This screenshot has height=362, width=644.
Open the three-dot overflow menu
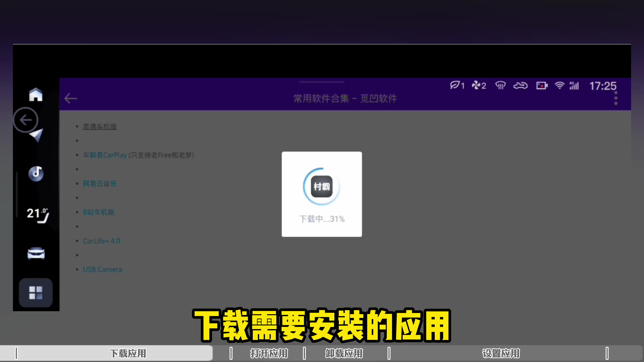click(x=616, y=98)
